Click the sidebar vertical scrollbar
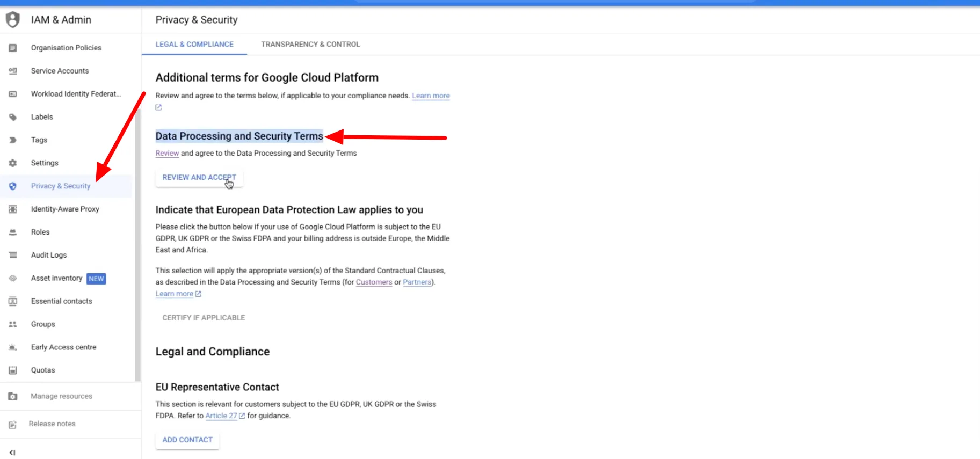Viewport: 980px width, 459px height. pyautogui.click(x=137, y=242)
